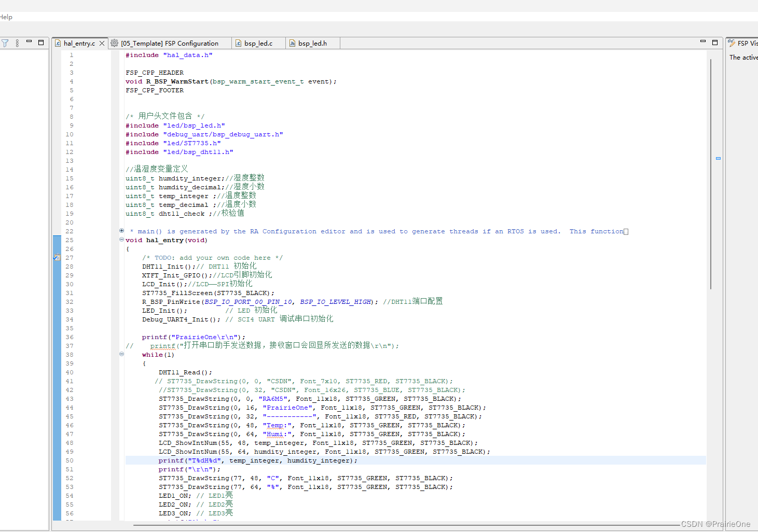
Task: Minimize the editor area
Action: (703, 41)
